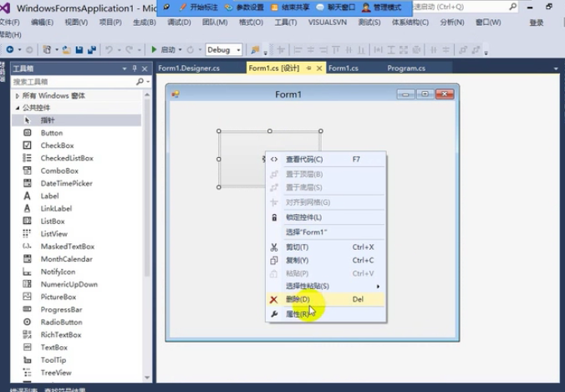Open the 调试(D) menu
Image resolution: width=565 pixels, height=392 pixels.
[x=179, y=23]
